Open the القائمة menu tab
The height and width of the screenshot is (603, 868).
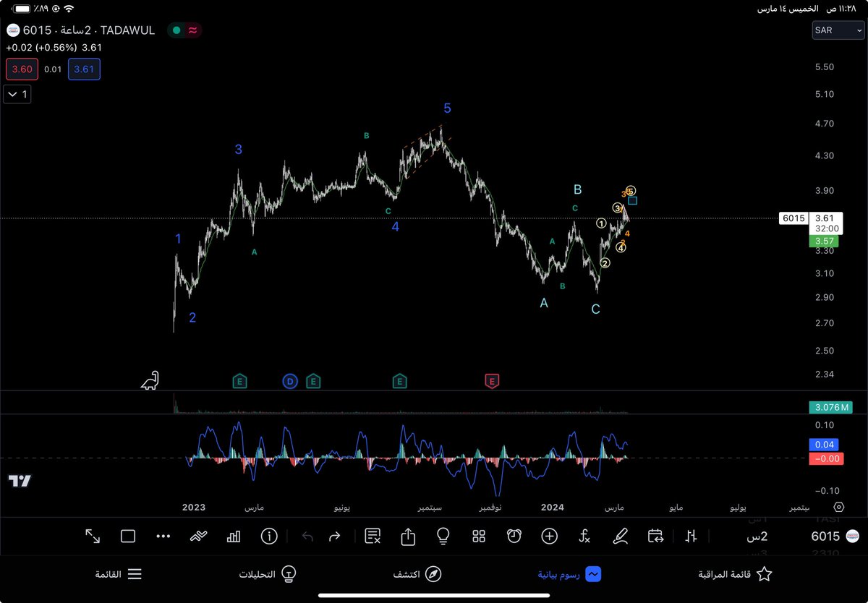click(119, 574)
